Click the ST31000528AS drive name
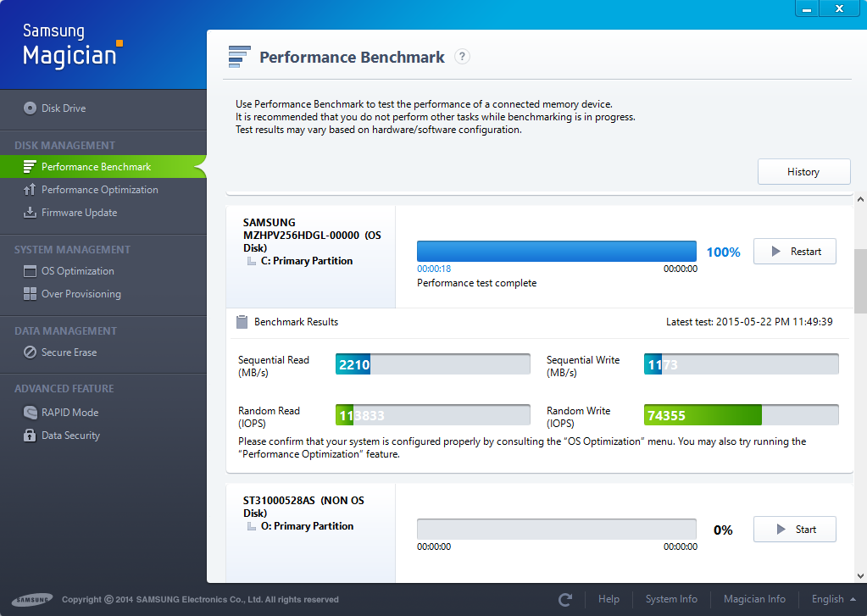Screen dimensions: 867x616 (x=303, y=507)
